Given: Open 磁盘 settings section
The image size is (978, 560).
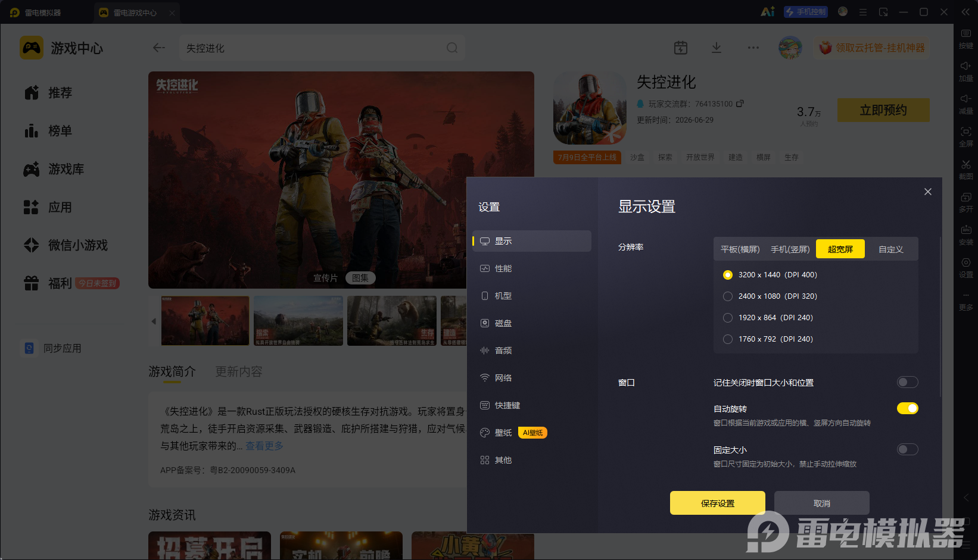Looking at the screenshot, I should pos(532,323).
